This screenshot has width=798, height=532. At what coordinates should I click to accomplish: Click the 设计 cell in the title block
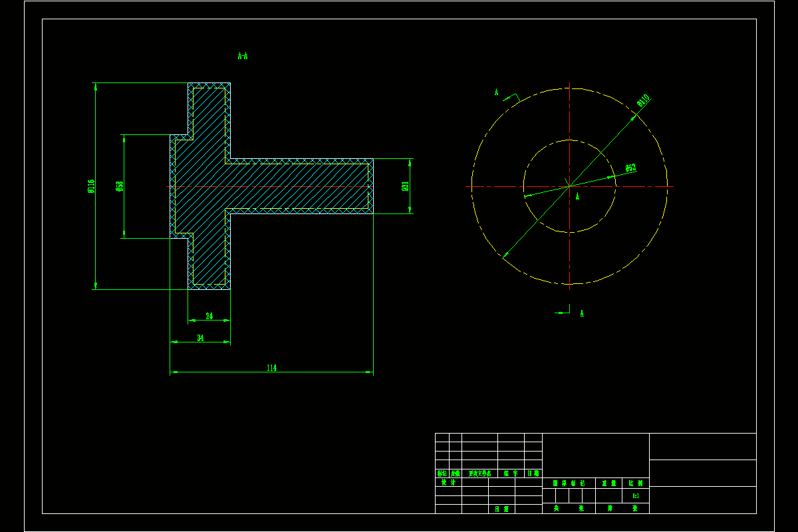point(449,483)
